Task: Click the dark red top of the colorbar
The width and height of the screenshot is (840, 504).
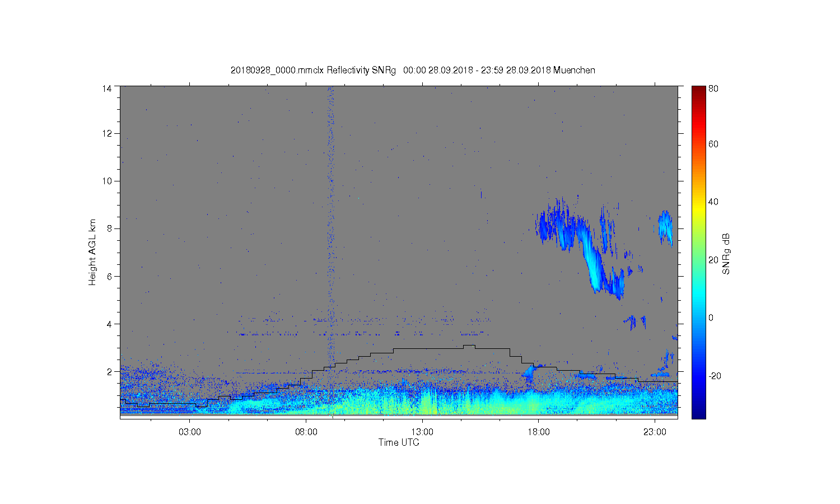Action: click(698, 90)
